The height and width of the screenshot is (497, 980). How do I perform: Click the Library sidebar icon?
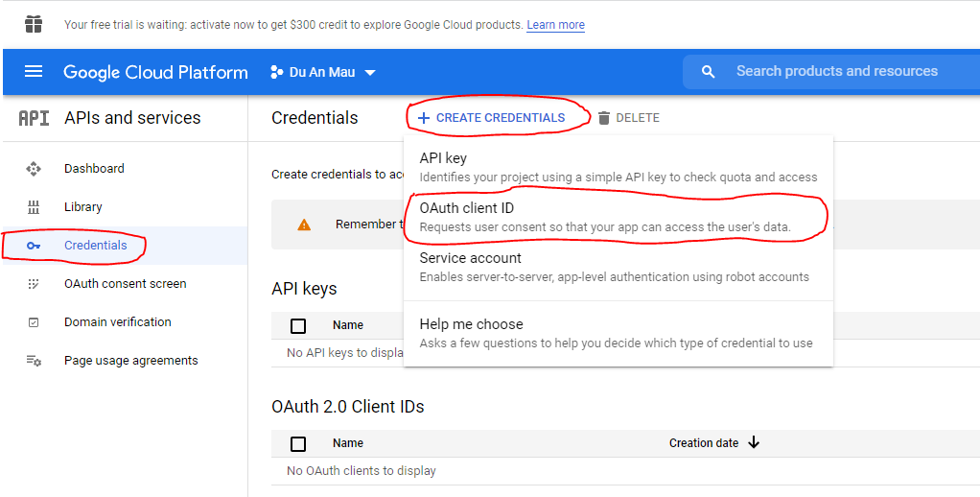point(34,207)
